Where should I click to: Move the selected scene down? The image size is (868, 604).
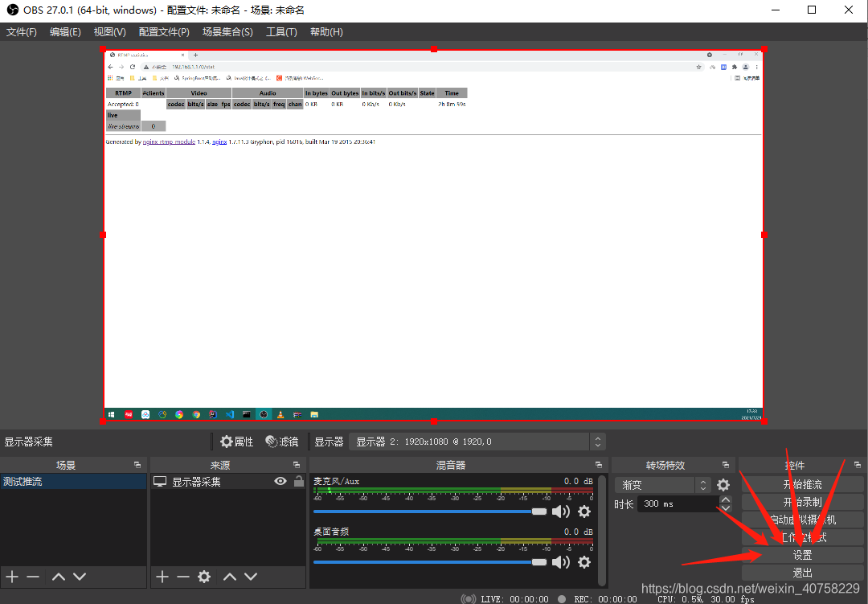(80, 577)
